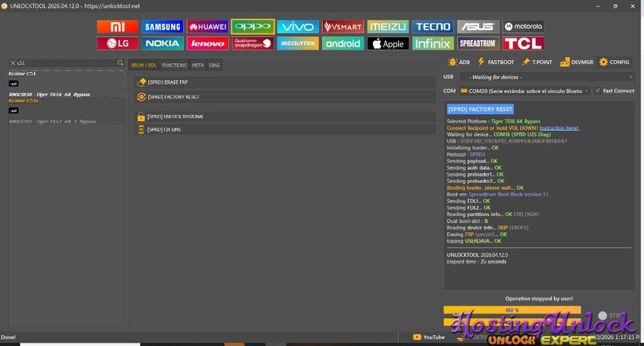
Task: Select the Nokia brand tile
Action: (163, 44)
